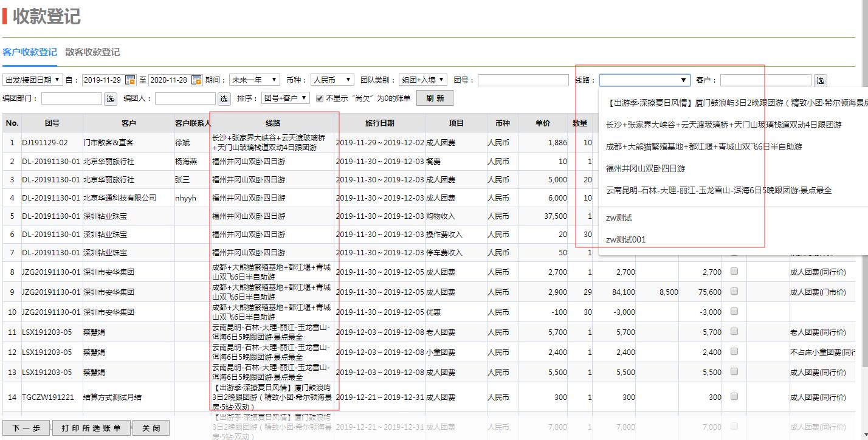Click 选 button next to 客户 field
Viewport: 868px width, 440px height.
tap(820, 80)
